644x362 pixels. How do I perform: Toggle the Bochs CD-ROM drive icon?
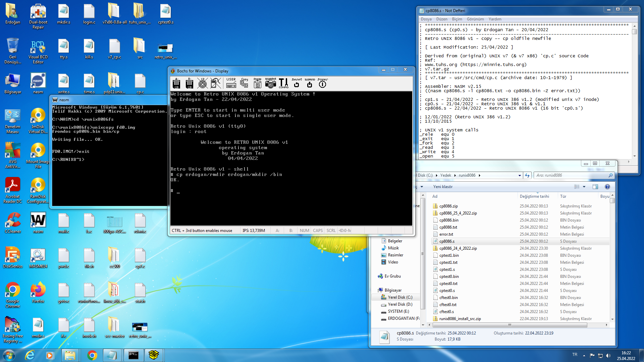202,83
